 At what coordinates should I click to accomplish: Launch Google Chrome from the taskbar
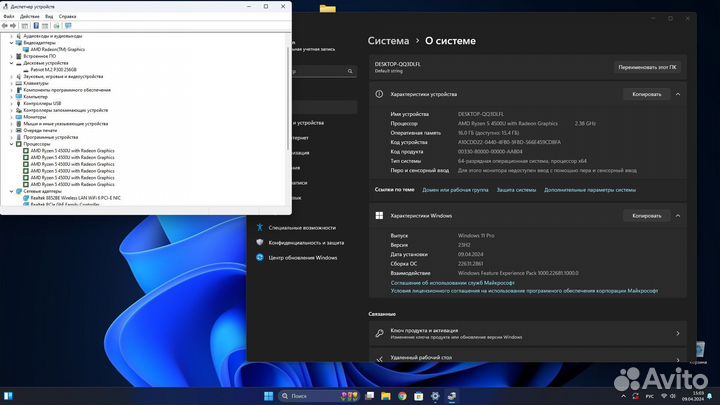click(x=402, y=396)
